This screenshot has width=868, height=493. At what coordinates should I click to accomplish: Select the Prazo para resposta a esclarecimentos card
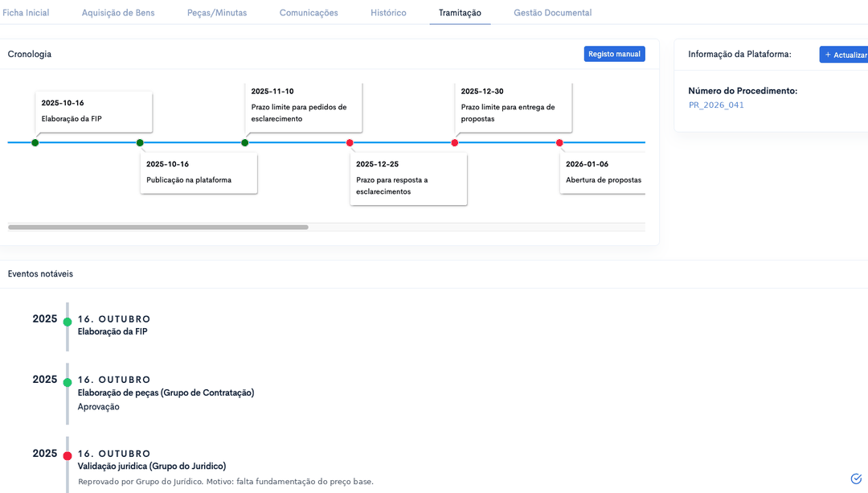(x=408, y=179)
